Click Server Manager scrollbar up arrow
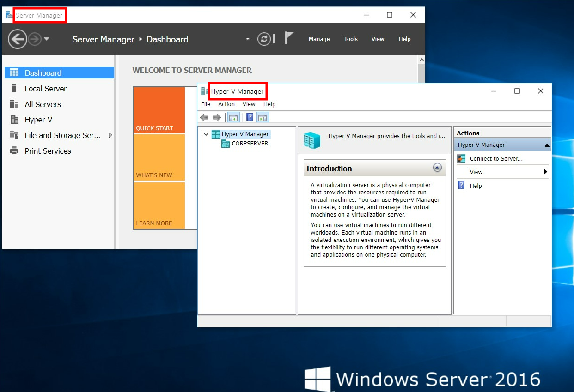This screenshot has height=392, width=574. (x=421, y=60)
